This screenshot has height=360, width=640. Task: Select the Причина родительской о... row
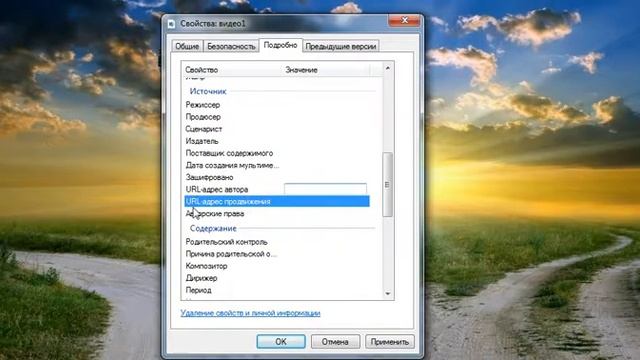[277, 254]
